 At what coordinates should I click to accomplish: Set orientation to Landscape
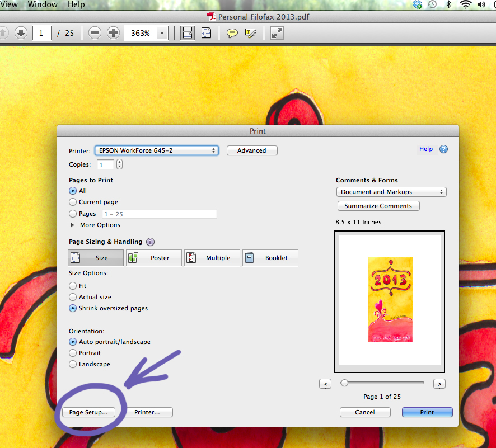pos(73,364)
